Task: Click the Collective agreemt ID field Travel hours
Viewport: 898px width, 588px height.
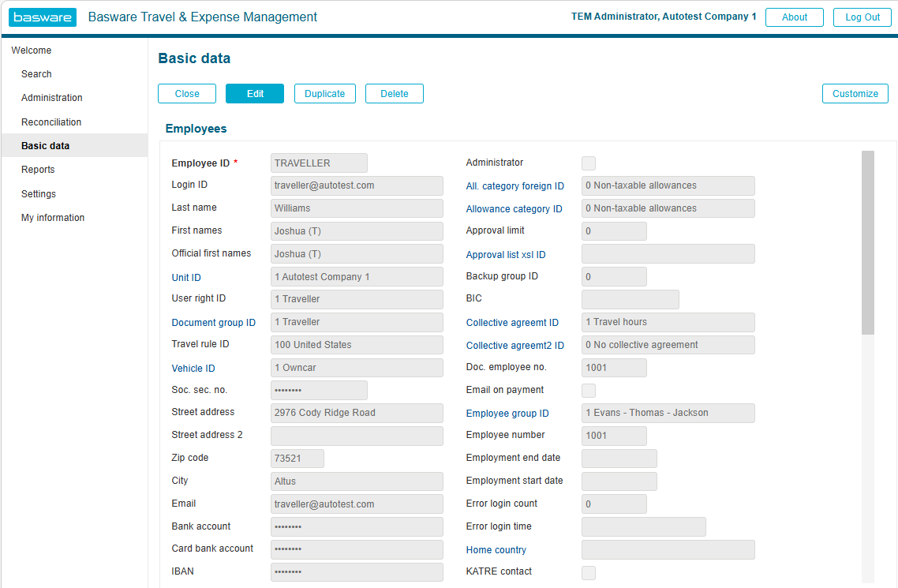Action: tap(668, 322)
